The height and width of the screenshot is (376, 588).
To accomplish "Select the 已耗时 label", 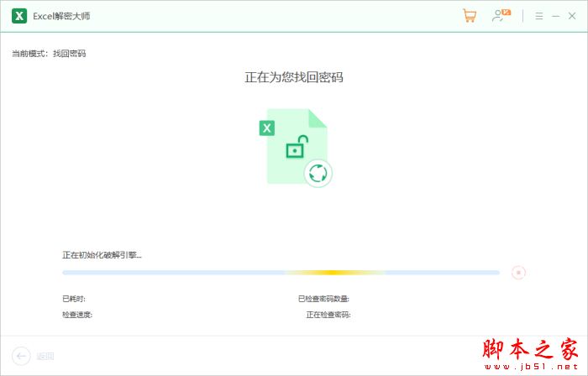I will click(x=74, y=299).
